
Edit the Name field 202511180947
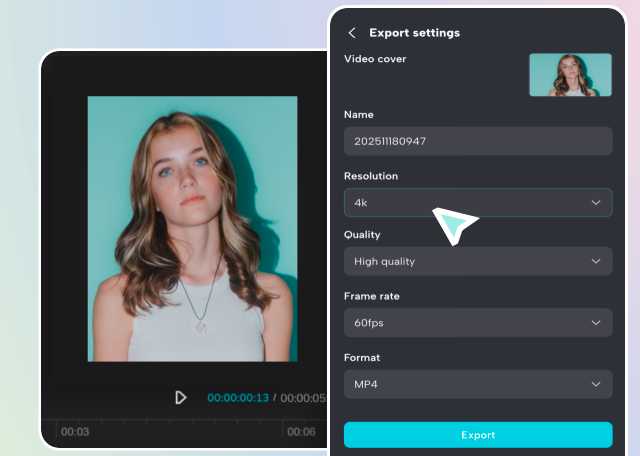point(478,141)
